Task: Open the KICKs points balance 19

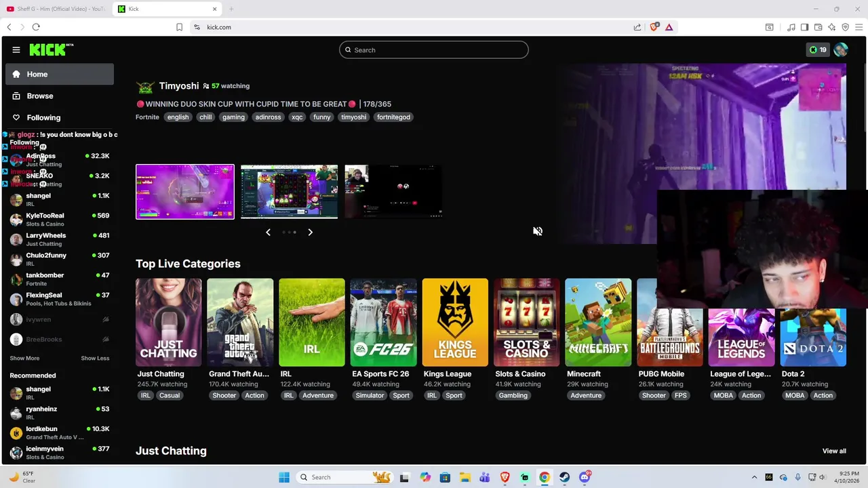Action: point(818,49)
